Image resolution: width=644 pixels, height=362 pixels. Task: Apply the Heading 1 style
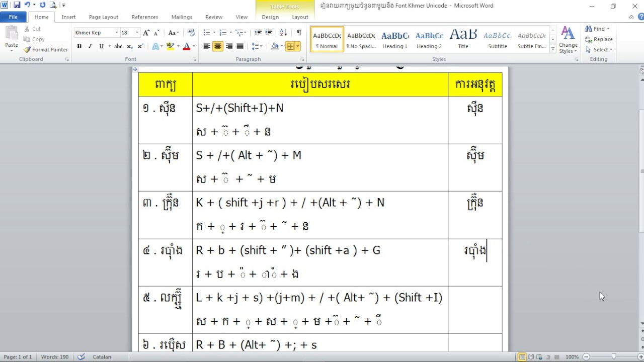(x=395, y=39)
